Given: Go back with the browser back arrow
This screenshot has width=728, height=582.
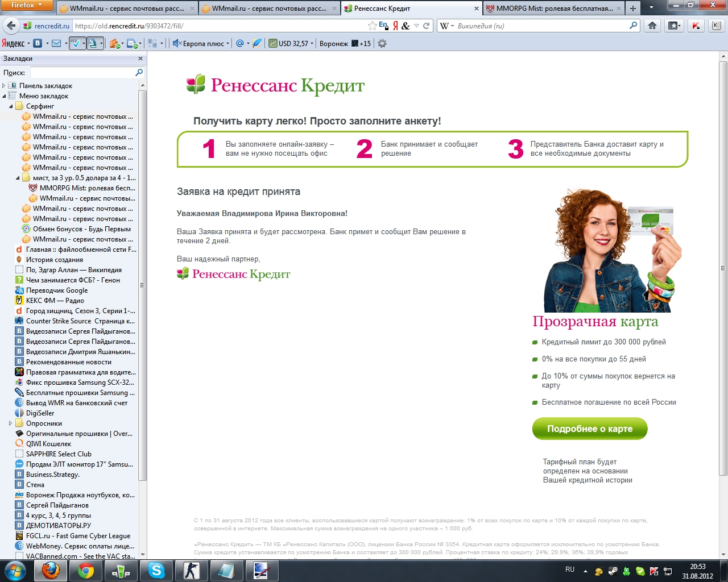Looking at the screenshot, I should pos(11,26).
